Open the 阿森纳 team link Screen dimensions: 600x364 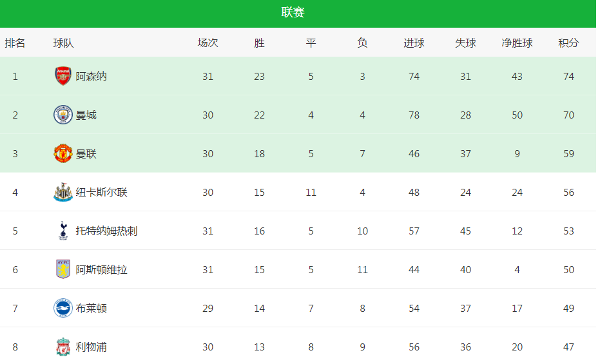pyautogui.click(x=91, y=77)
